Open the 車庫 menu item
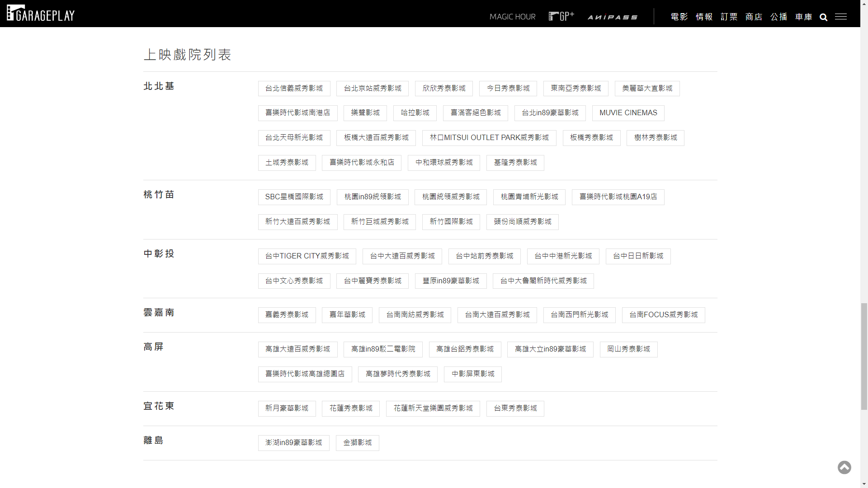 803,17
